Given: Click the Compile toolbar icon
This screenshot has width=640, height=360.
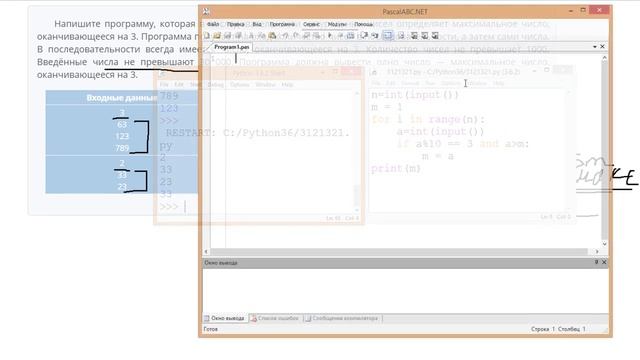Looking at the screenshot, I should tap(350, 36).
